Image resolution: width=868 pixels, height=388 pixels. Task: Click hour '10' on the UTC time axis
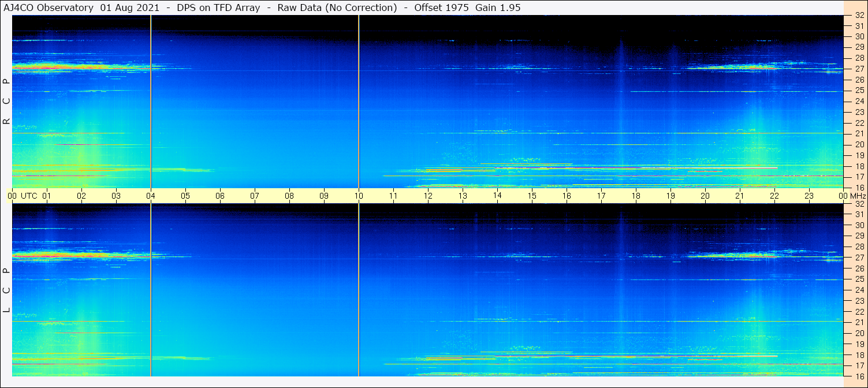point(359,196)
